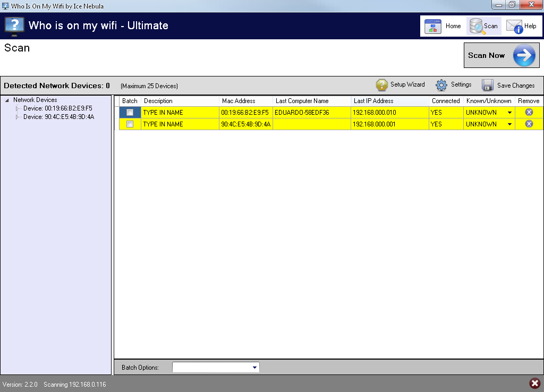
Task: Click the Settings gear icon
Action: [x=441, y=85]
